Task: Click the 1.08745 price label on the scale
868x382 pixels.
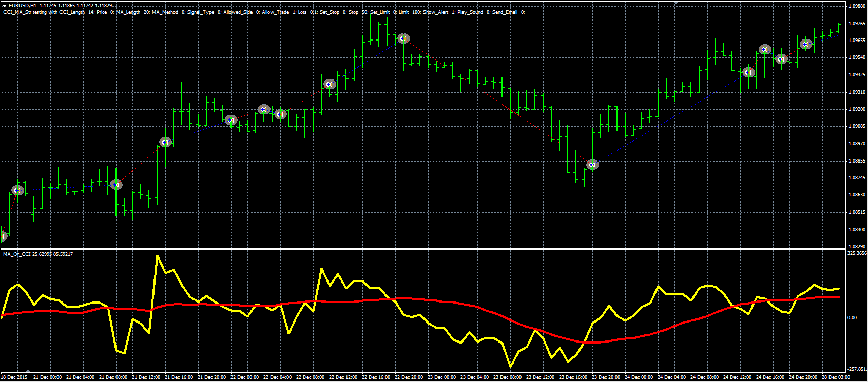Action: pyautogui.click(x=857, y=178)
